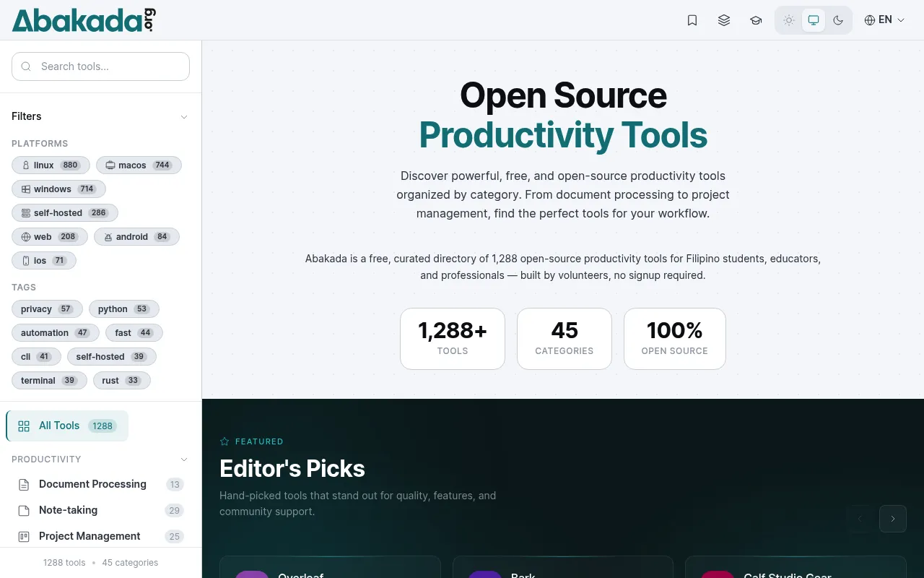
Task: Click the '1288 tools' footer text
Action: 64,563
